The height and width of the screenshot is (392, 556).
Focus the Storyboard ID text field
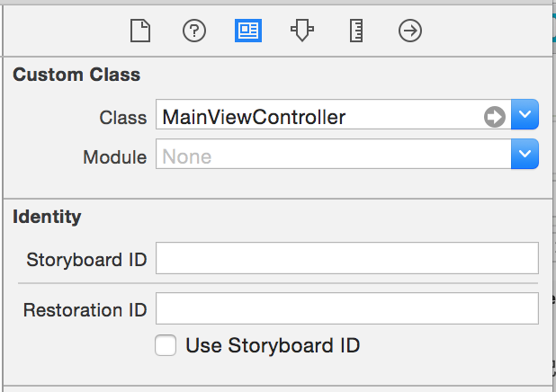tap(347, 258)
